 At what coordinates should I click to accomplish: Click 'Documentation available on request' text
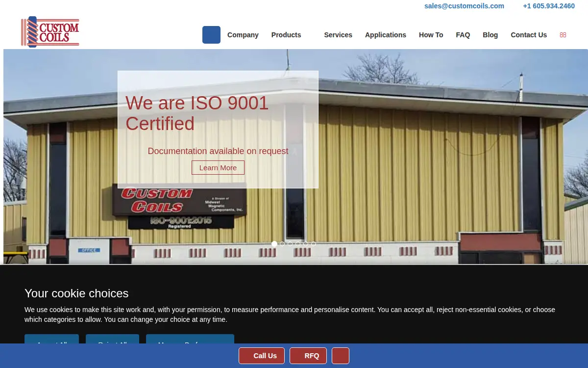218,151
